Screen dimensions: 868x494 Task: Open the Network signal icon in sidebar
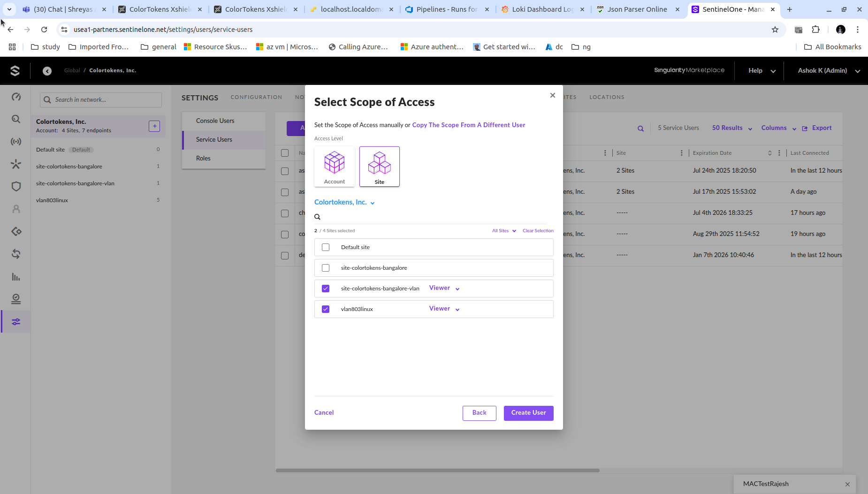coord(15,142)
